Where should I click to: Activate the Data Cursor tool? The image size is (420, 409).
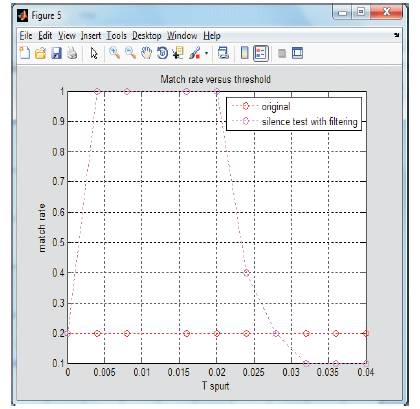(178, 53)
